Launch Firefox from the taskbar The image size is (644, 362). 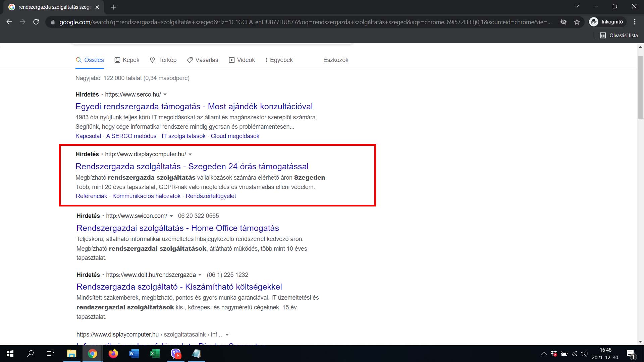click(x=113, y=354)
